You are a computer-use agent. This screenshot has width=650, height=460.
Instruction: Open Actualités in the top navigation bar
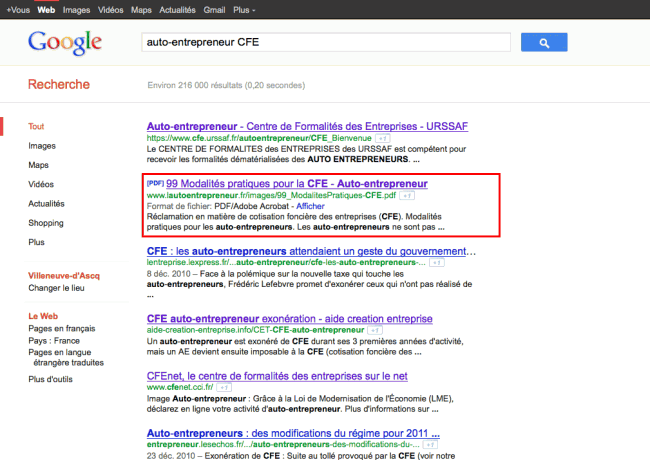[177, 10]
